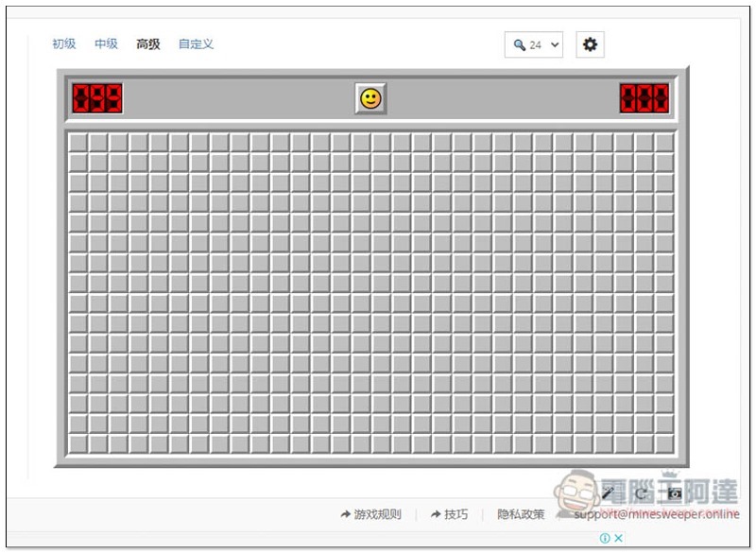
Task: Click the red mine counter display
Action: click(97, 98)
